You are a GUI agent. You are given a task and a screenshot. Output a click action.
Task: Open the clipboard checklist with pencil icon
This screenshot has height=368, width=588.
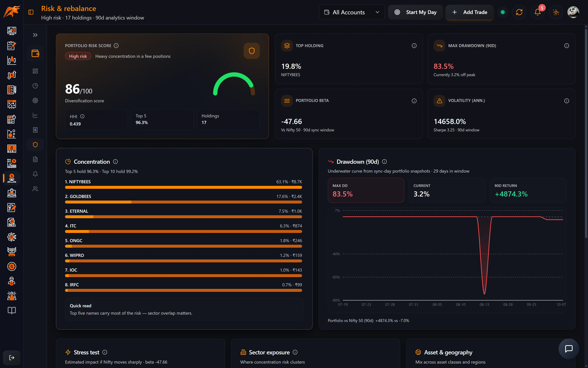pos(12,45)
